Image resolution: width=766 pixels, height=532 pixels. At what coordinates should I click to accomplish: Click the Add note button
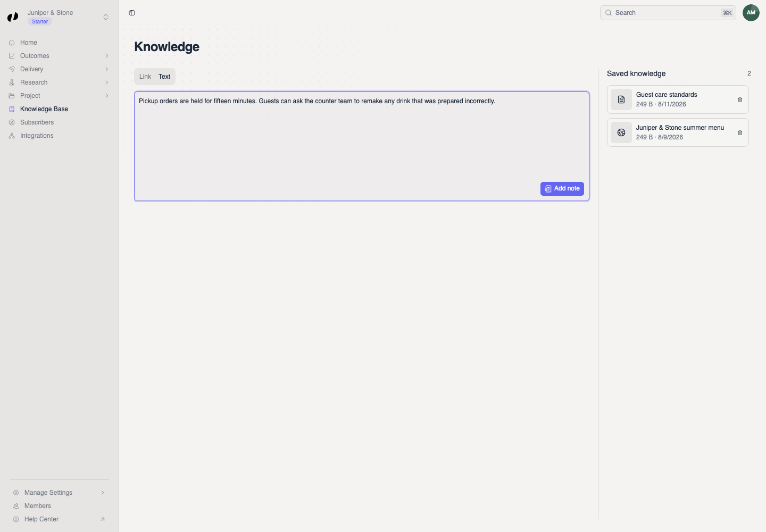[562, 189]
